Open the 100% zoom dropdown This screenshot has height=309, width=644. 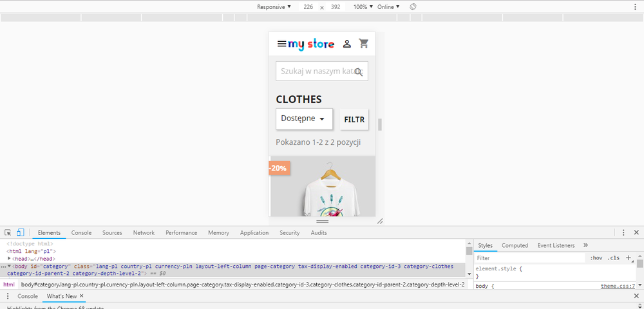point(363,7)
